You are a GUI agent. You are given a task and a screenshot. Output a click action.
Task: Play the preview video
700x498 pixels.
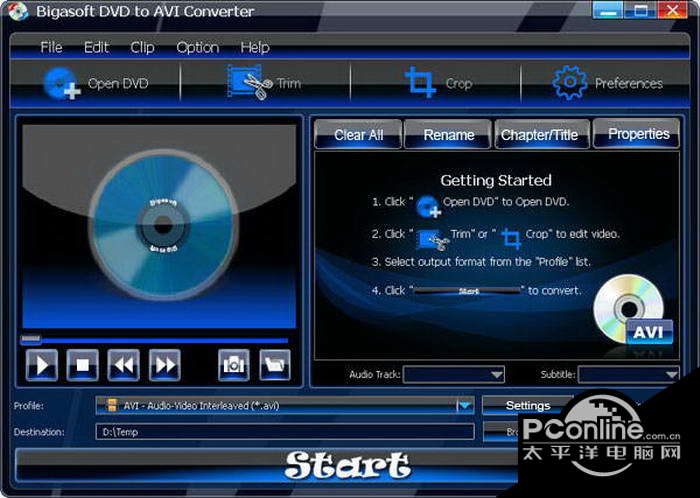42,365
